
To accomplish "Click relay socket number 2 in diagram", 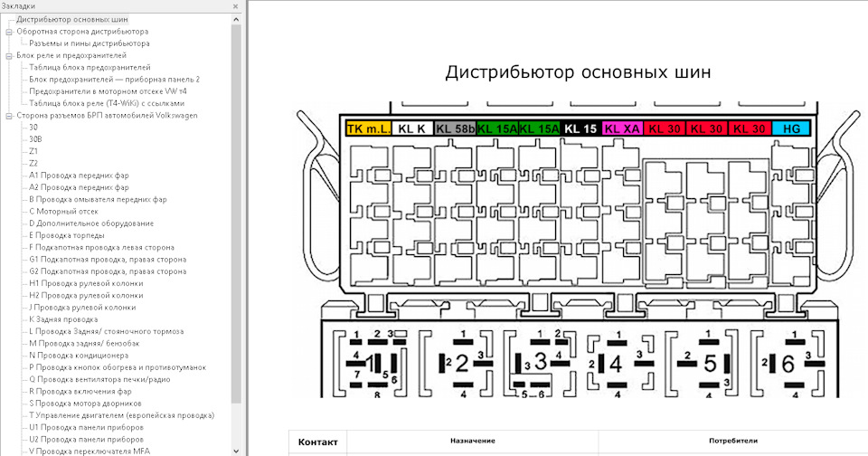I will [462, 364].
